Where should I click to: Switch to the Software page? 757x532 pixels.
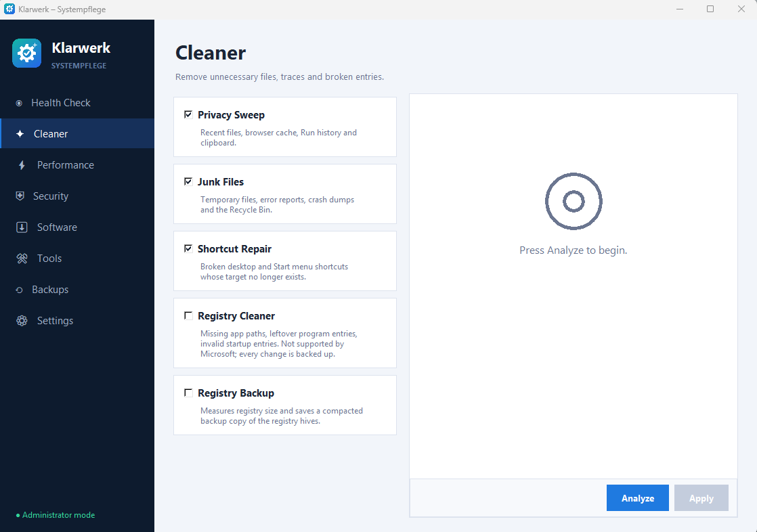(77, 227)
